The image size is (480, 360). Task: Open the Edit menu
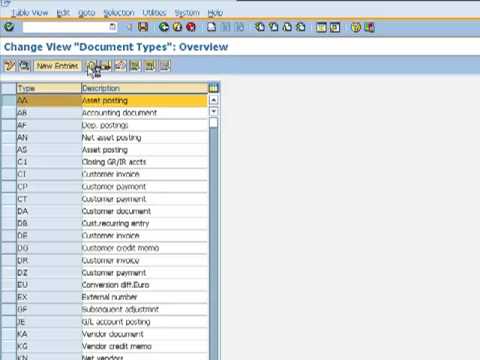click(63, 13)
